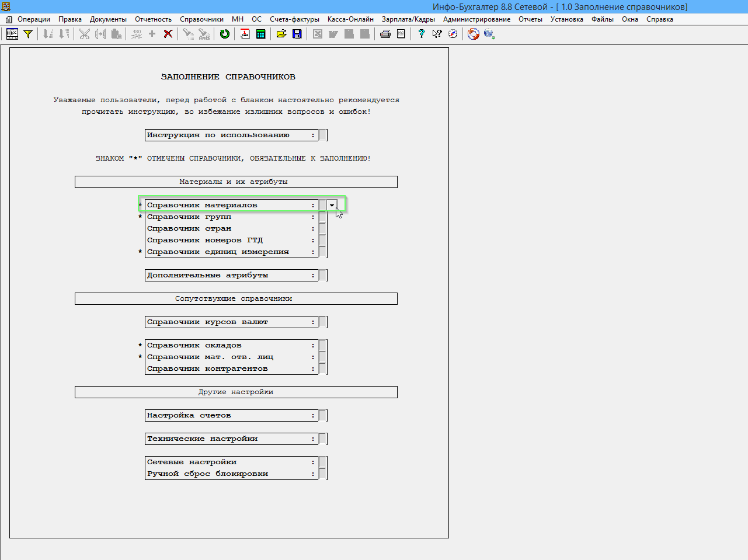Open the Справочники menu
The image size is (748, 560).
click(x=201, y=19)
